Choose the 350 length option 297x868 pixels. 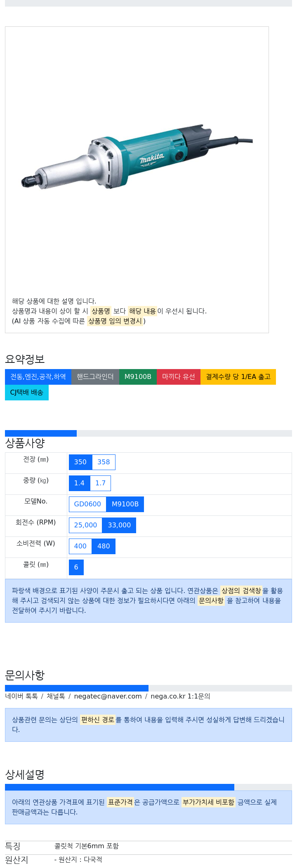pos(80,462)
